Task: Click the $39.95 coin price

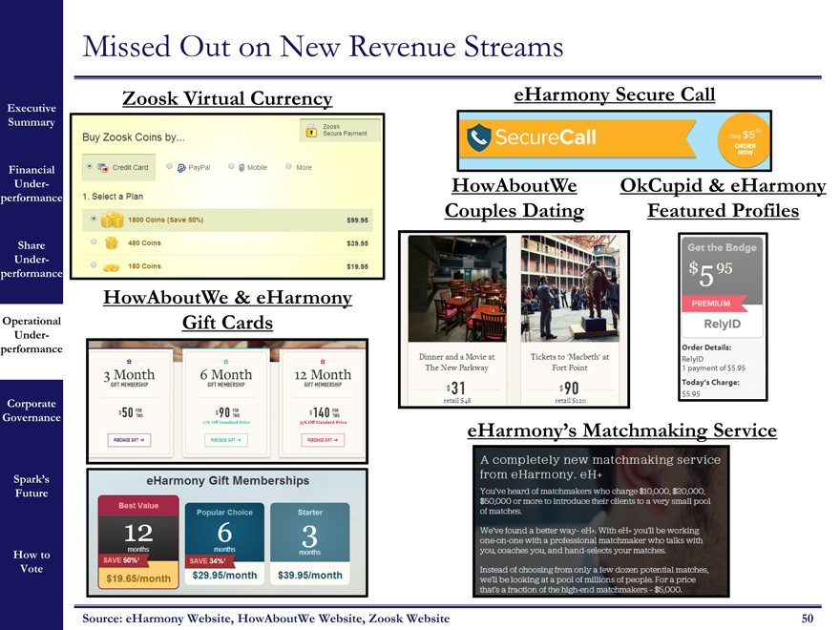Action: [357, 243]
